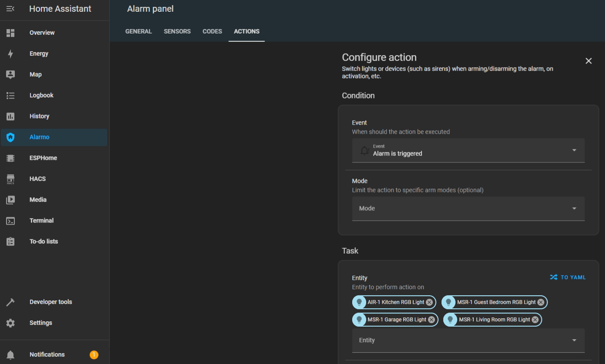
Task: Close the Configure action panel
Action: tap(588, 61)
